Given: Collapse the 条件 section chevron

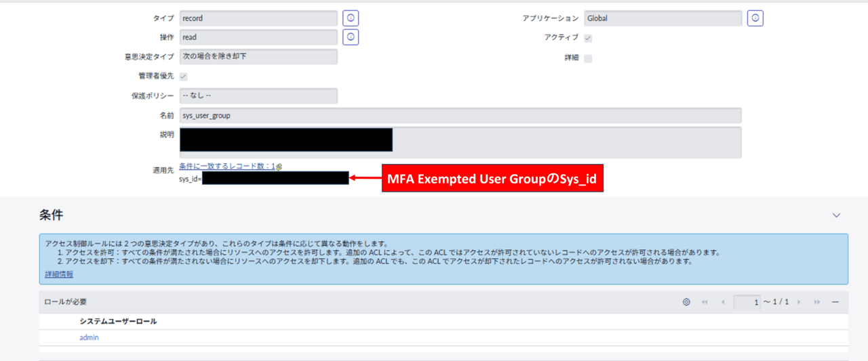Looking at the screenshot, I should coord(836,215).
